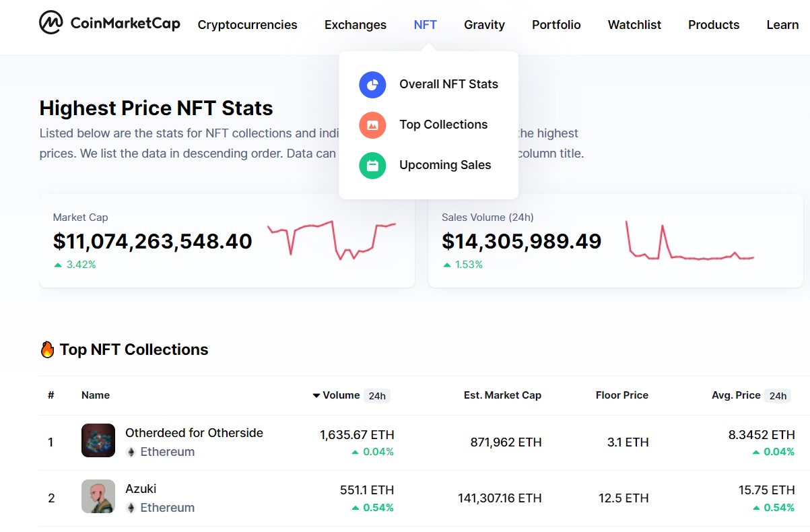810x532 pixels.
Task: Sort by the Est. Market Cap column
Action: tap(502, 395)
